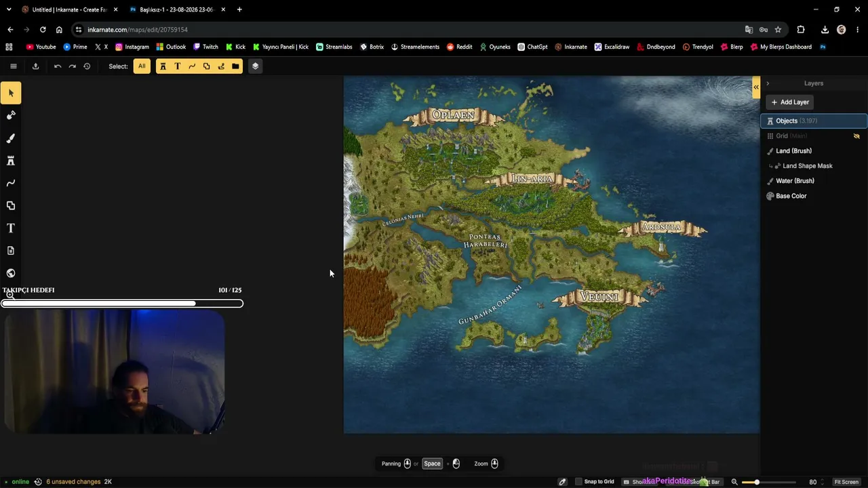Click the export map upload icon
This screenshot has height=488, width=868.
[x=35, y=66]
